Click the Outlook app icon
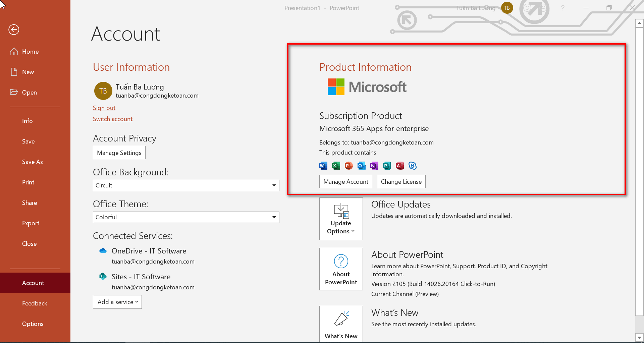 (x=362, y=166)
